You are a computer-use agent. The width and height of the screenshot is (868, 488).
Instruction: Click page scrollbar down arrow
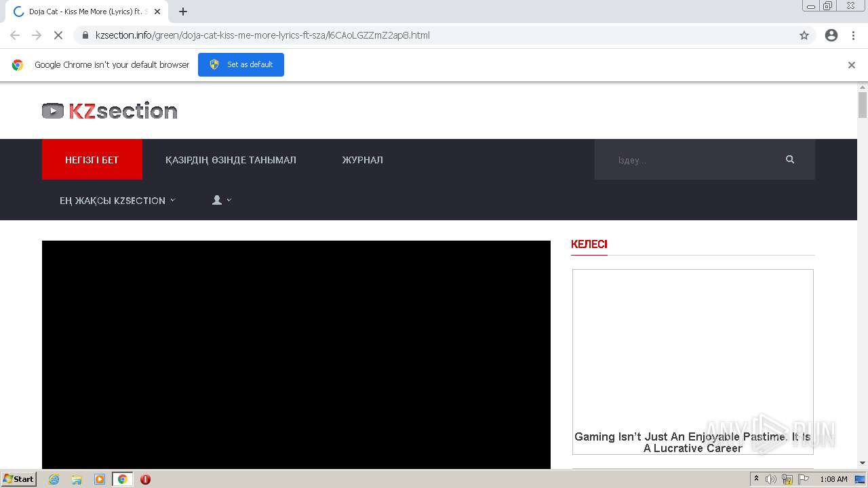863,463
